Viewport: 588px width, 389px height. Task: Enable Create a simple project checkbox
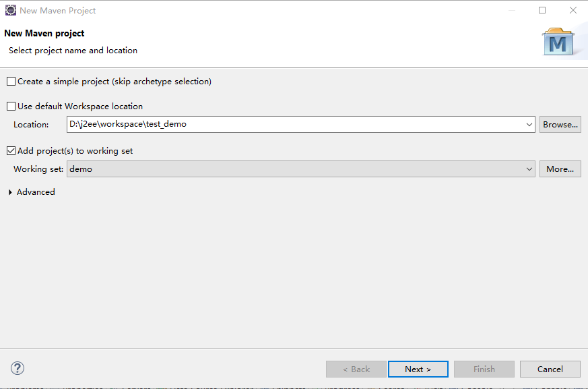pos(11,82)
